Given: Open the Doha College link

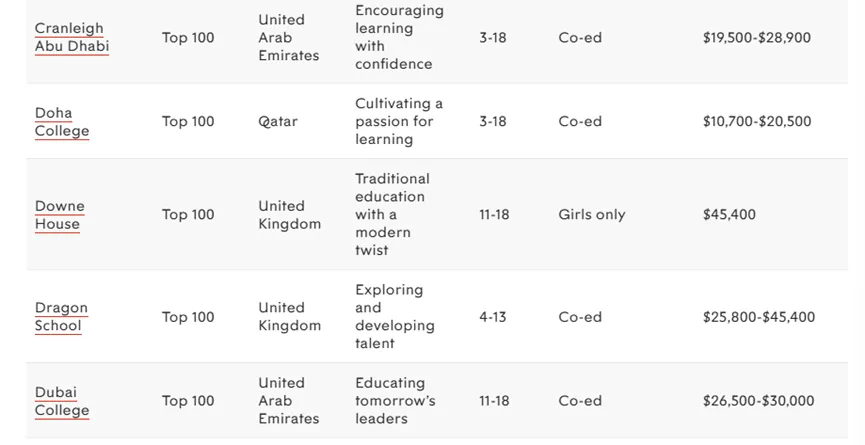Looking at the screenshot, I should (x=62, y=122).
